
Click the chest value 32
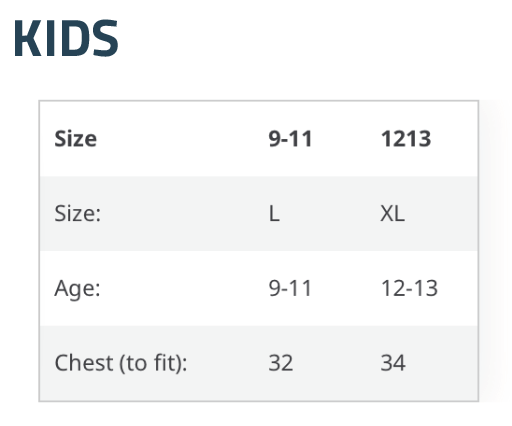tap(281, 363)
